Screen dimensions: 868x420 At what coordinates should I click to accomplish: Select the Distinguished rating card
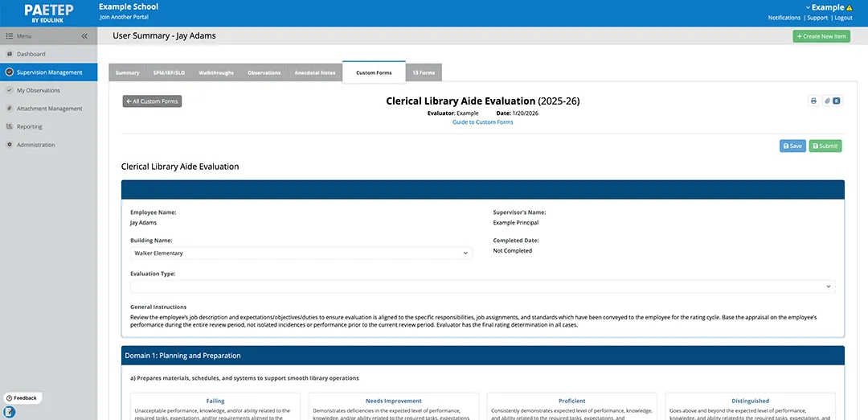(750, 406)
